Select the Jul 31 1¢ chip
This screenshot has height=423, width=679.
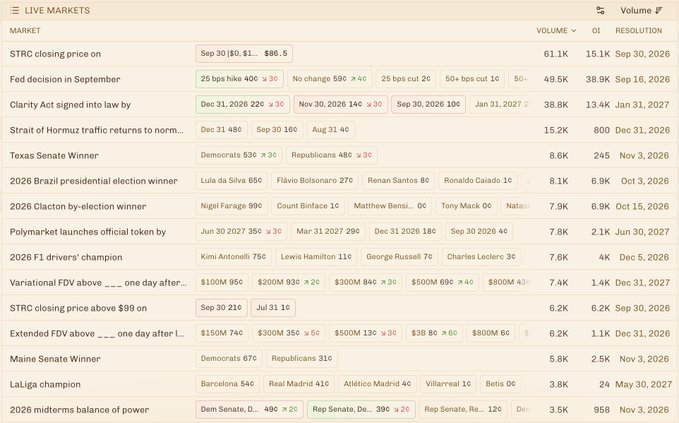pos(273,308)
